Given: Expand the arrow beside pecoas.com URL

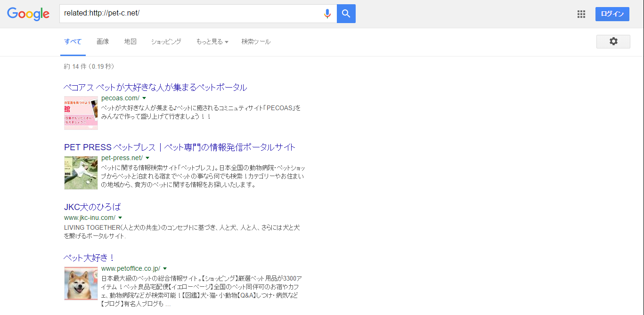Looking at the screenshot, I should [x=144, y=98].
